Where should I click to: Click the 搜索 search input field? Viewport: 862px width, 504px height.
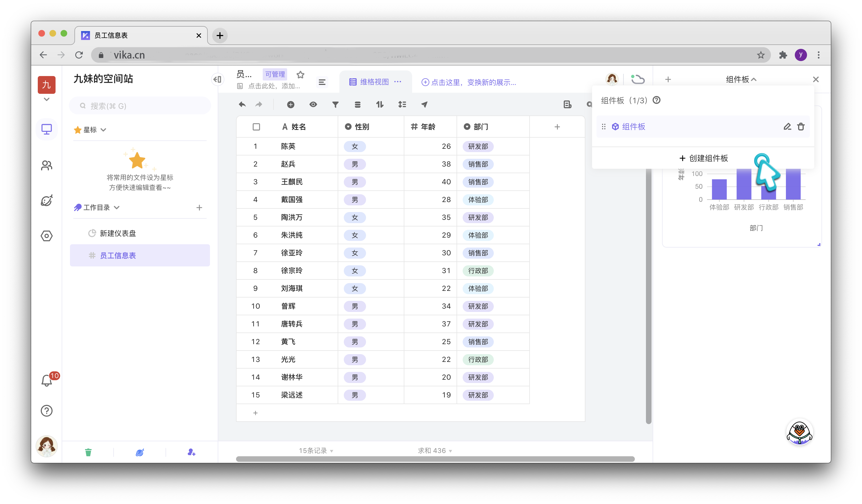pyautogui.click(x=140, y=106)
